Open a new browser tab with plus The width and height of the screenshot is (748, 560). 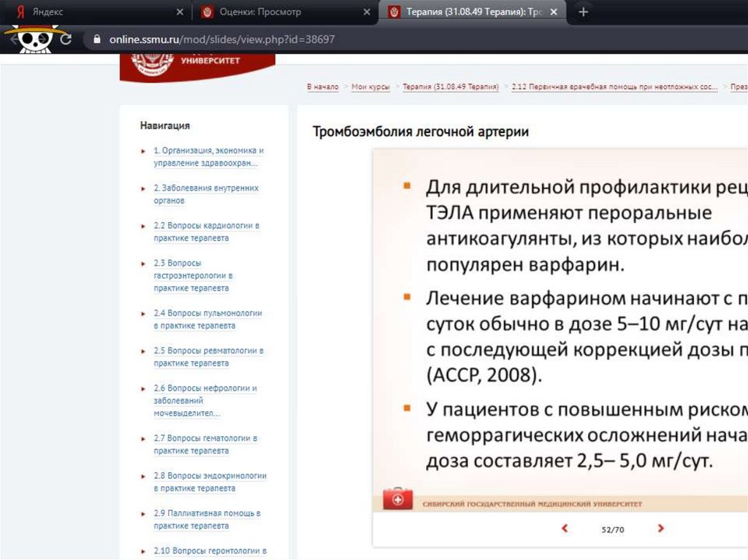tap(583, 12)
